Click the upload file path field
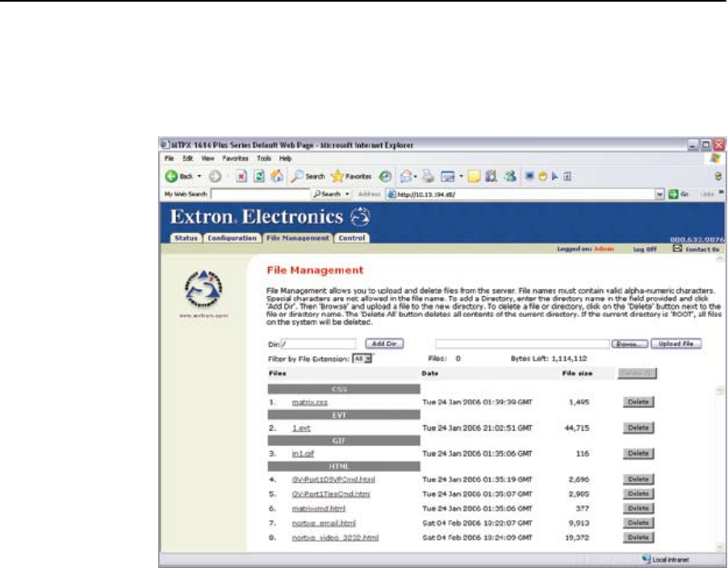728x568 pixels. pyautogui.click(x=522, y=344)
